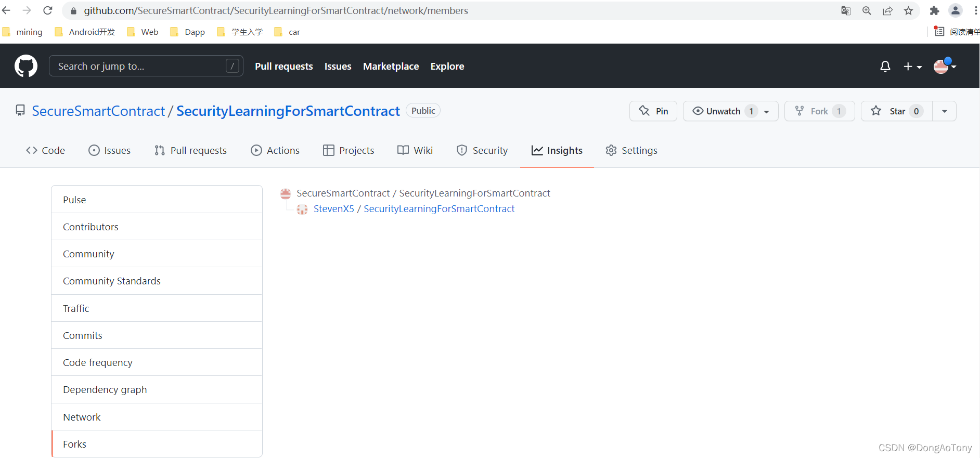Open Community in the sidebar
This screenshot has width=980, height=458.
[x=157, y=254]
